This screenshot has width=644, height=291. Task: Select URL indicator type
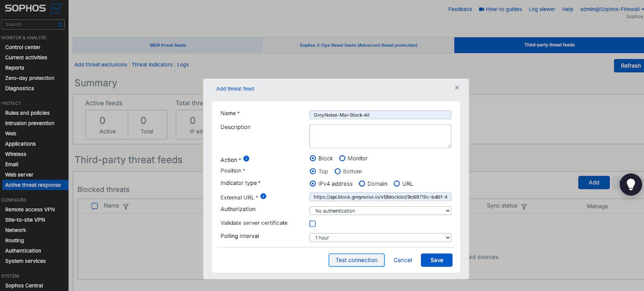(397, 184)
